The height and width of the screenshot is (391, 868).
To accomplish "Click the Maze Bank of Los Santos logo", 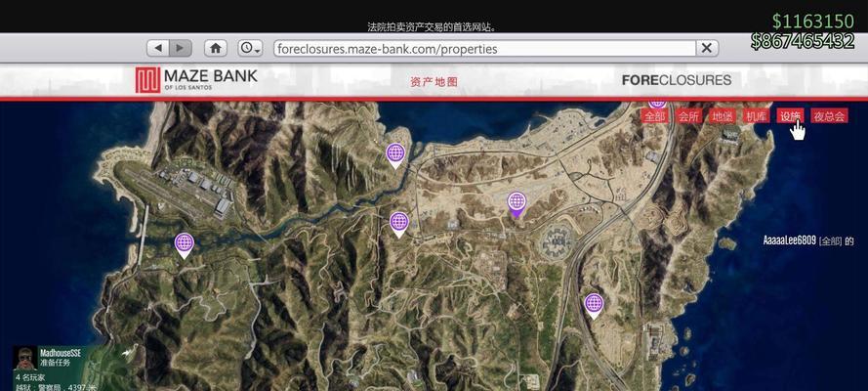I will (196, 80).
